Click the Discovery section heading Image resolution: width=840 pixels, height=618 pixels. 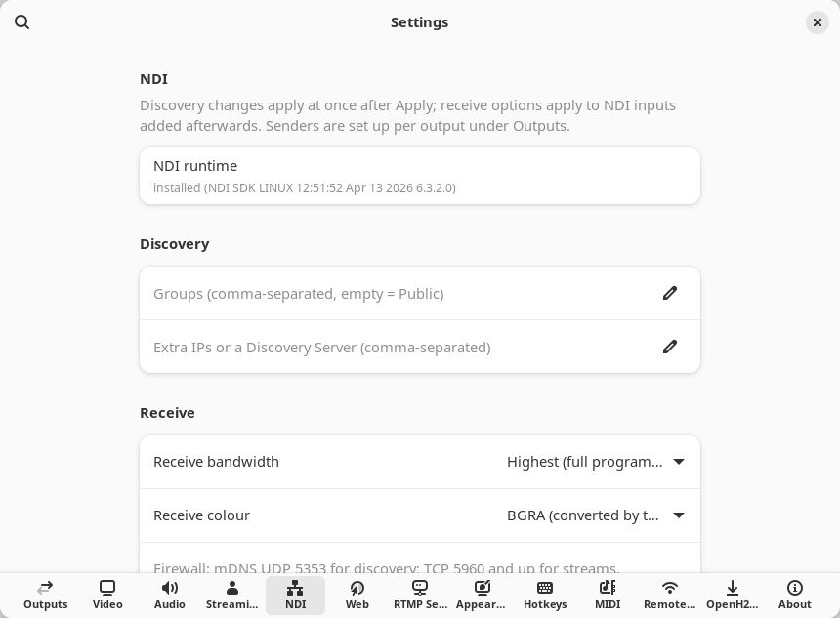[x=174, y=244]
